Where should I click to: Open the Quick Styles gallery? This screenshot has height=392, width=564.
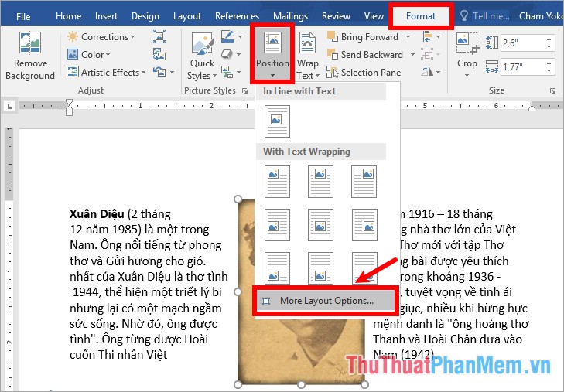coord(202,56)
